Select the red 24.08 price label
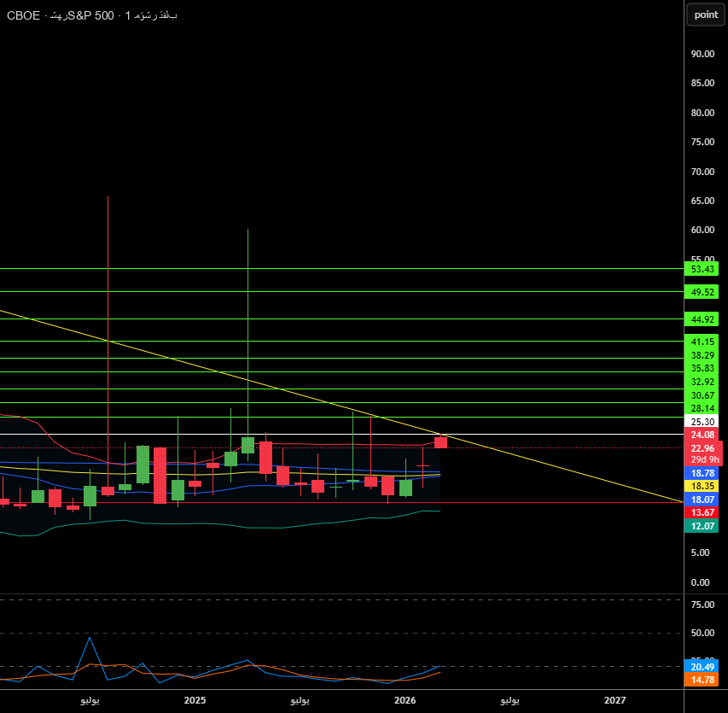The image size is (728, 713). click(702, 435)
